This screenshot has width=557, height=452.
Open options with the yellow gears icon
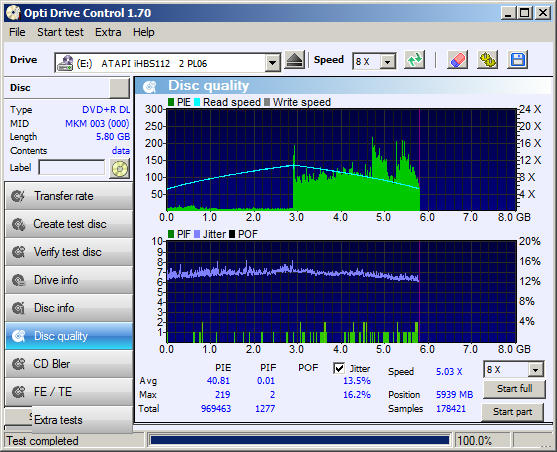[x=488, y=60]
